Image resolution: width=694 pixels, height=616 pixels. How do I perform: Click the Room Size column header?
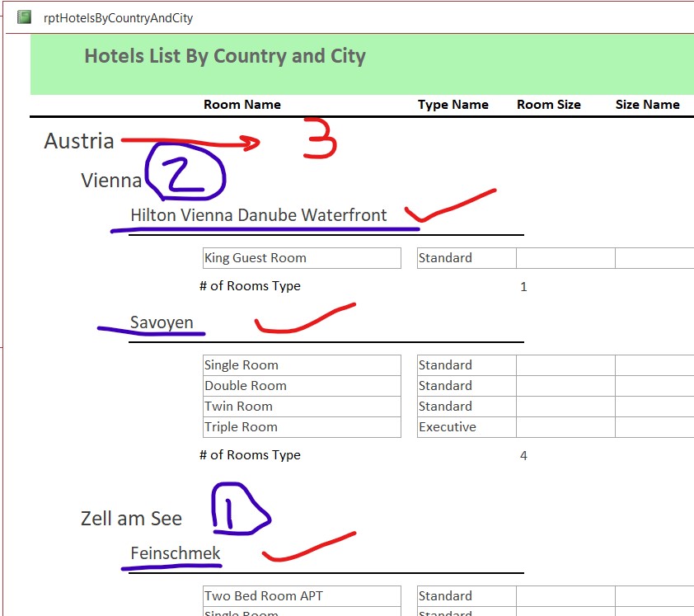(x=548, y=105)
